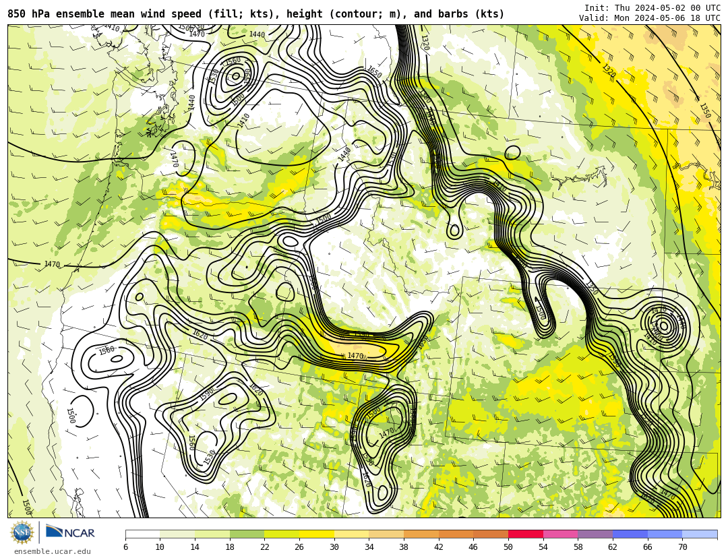Click the Init: Thu 2024-05-02 00 UTC text
The image size is (728, 560).
[653, 8]
